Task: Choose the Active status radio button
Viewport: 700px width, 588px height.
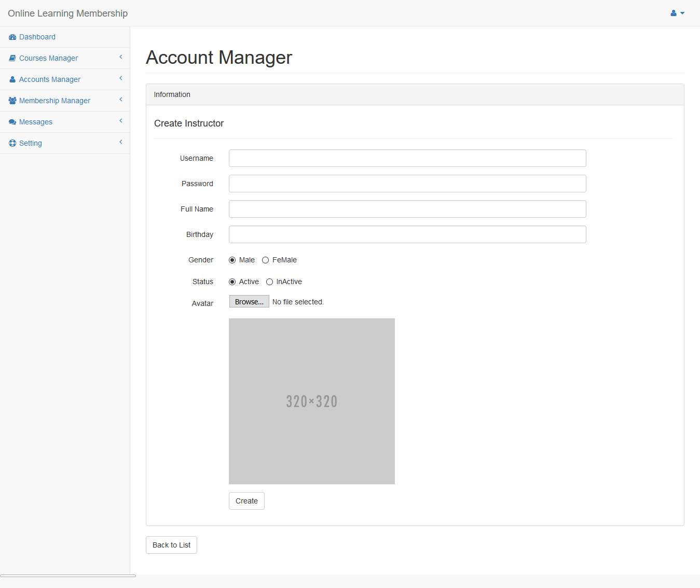Action: pos(232,282)
